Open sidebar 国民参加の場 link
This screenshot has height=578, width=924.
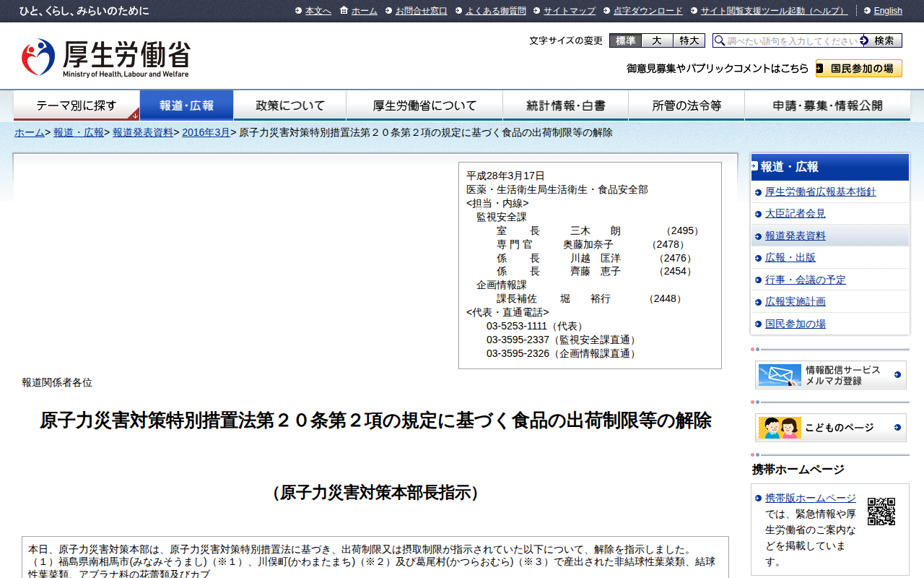796,324
